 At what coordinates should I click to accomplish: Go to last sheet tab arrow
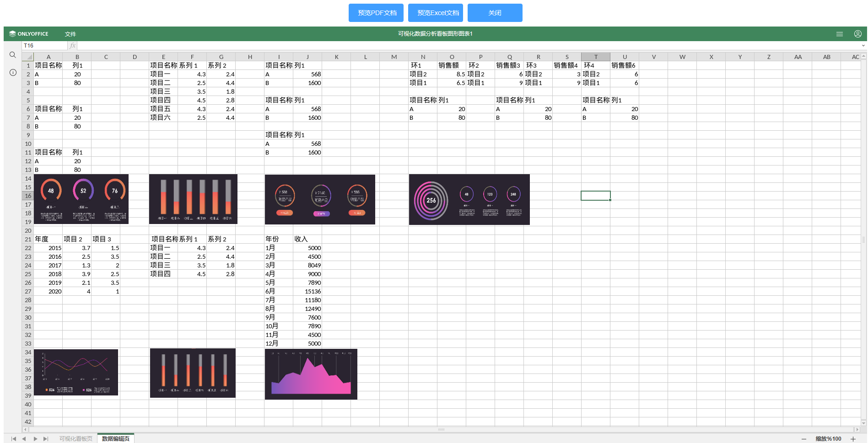(x=46, y=439)
